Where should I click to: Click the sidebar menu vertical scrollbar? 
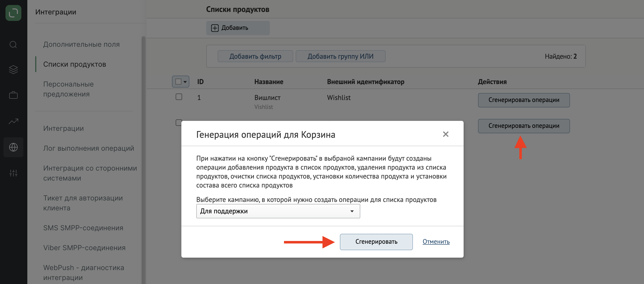(x=144, y=160)
